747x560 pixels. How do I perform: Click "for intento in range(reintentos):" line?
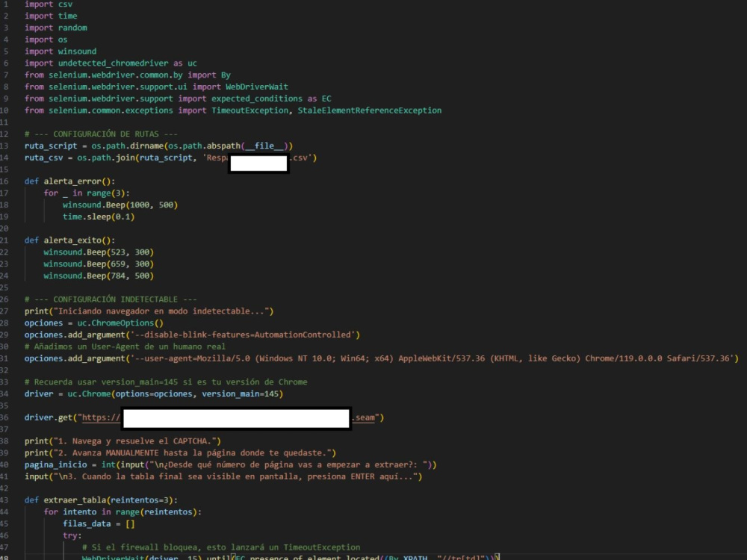pos(123,512)
